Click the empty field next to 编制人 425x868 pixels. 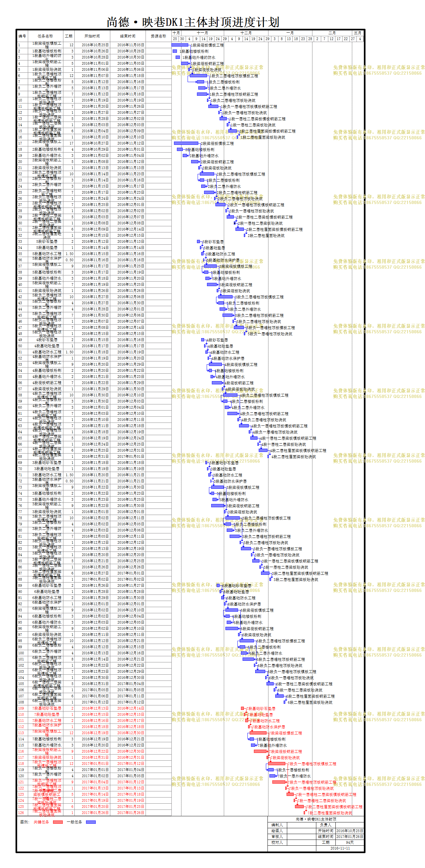[x=301, y=825]
